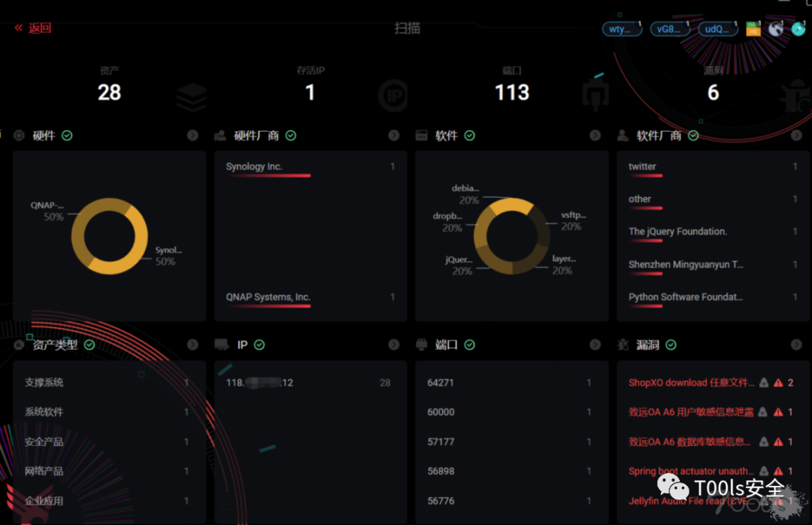Click the green check beside IP
Screen dimensions: 812x525
pyautogui.click(x=259, y=345)
